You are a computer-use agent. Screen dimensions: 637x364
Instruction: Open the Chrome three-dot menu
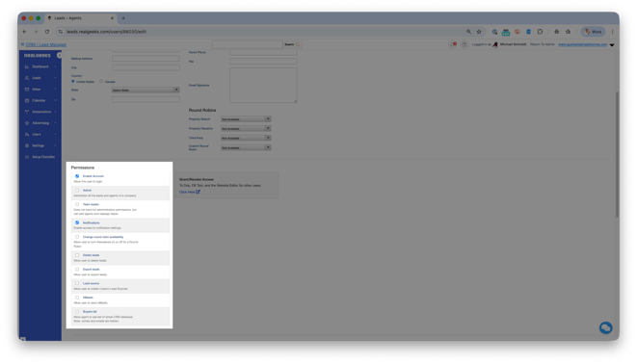612,32
